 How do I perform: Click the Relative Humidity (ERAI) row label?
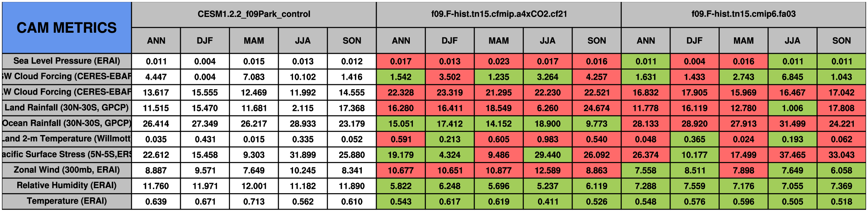coord(66,186)
